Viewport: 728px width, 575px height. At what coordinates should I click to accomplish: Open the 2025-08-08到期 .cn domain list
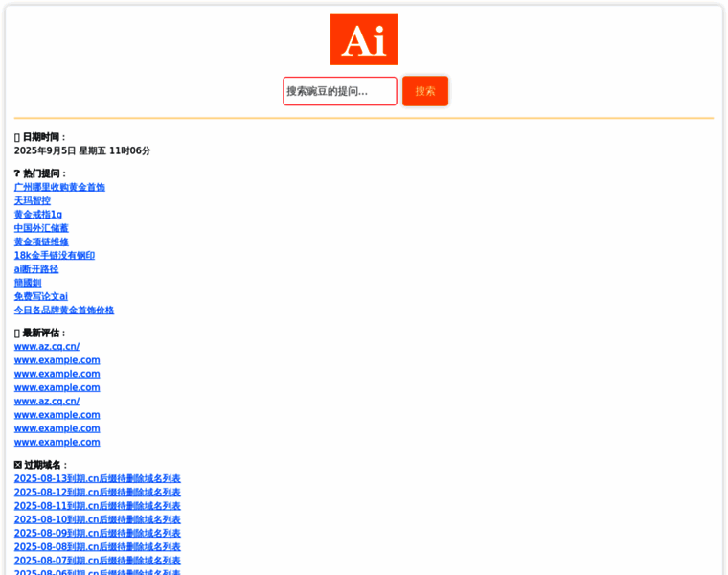97,546
